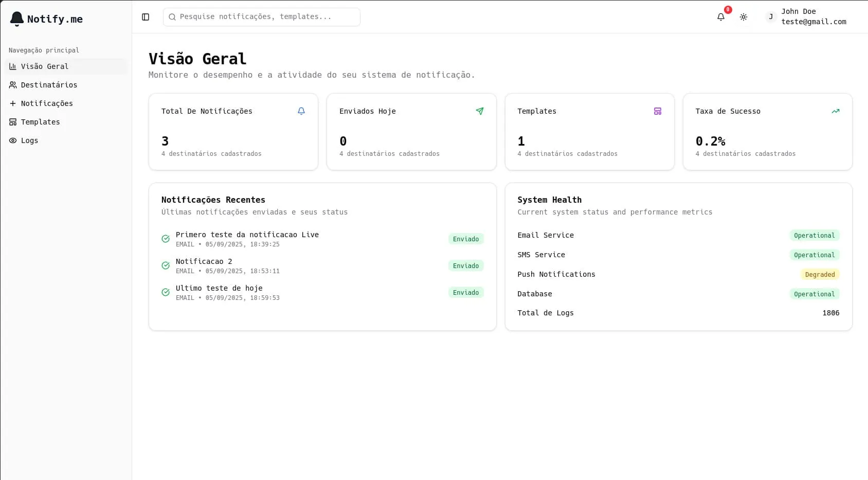
Task: Click the Email Service label
Action: point(546,235)
